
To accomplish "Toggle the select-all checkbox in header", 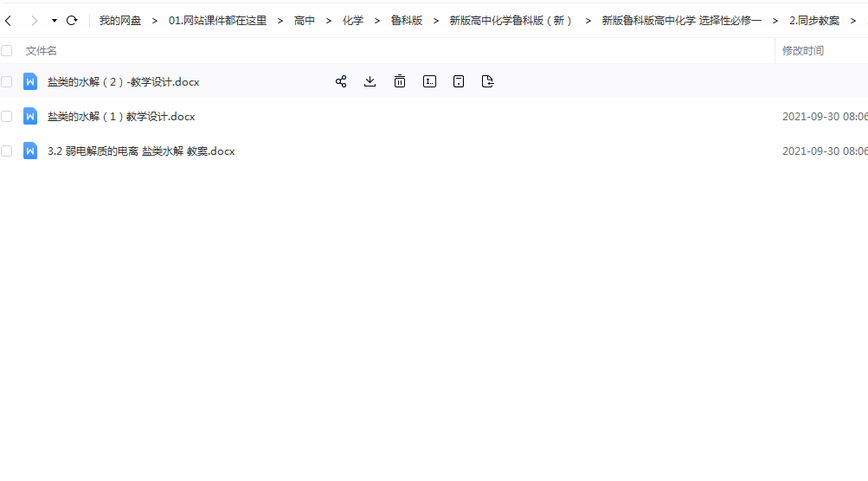I will [x=7, y=51].
